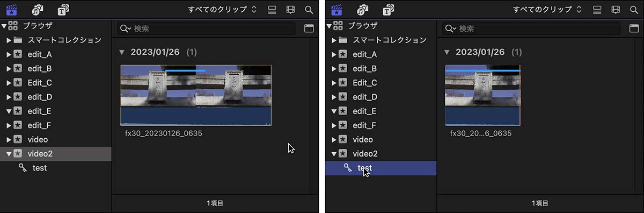Viewport: 644px width, 213px height.
Task: Expand edit_F disclosure triangle in right screenshot
Action: coord(334,125)
